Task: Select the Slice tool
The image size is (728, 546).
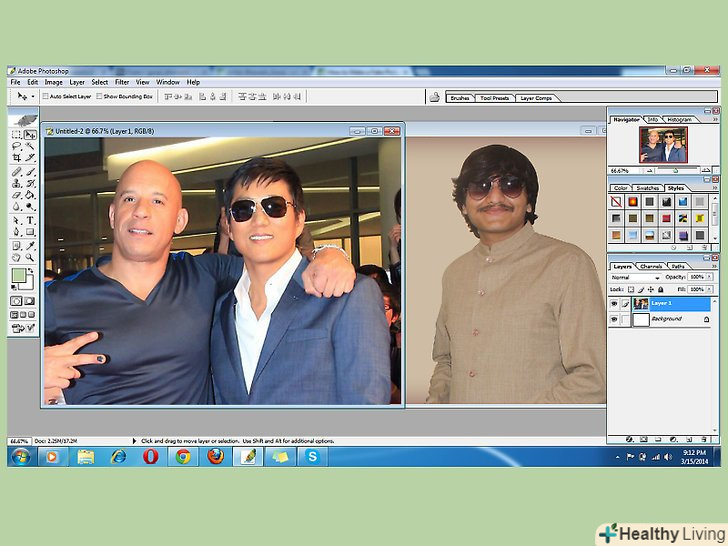Action: [x=30, y=157]
